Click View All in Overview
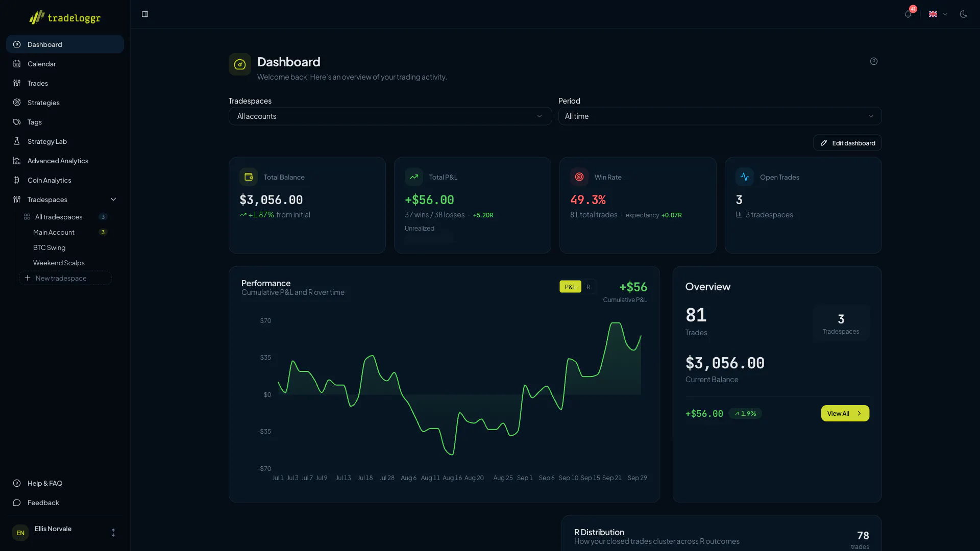Image resolution: width=980 pixels, height=551 pixels. [x=845, y=413]
